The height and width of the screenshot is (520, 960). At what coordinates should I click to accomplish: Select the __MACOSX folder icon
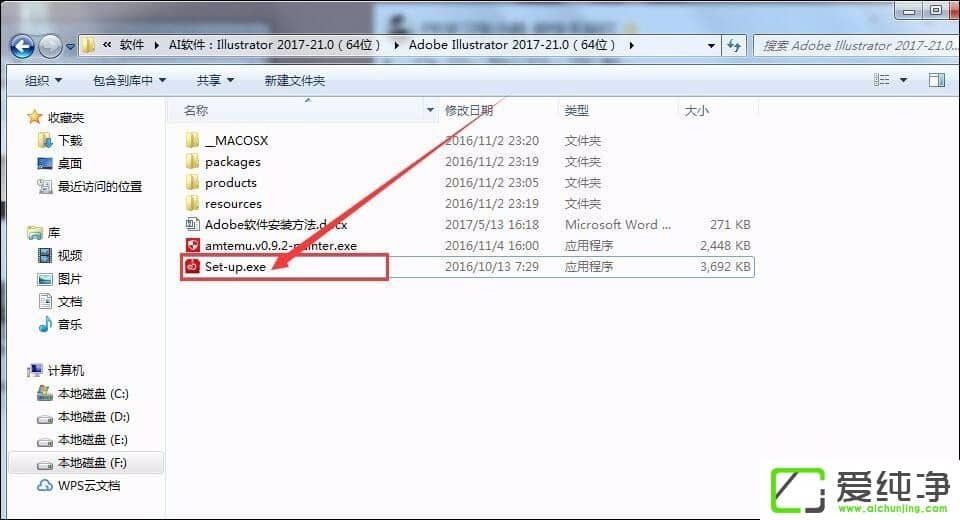pyautogui.click(x=192, y=140)
